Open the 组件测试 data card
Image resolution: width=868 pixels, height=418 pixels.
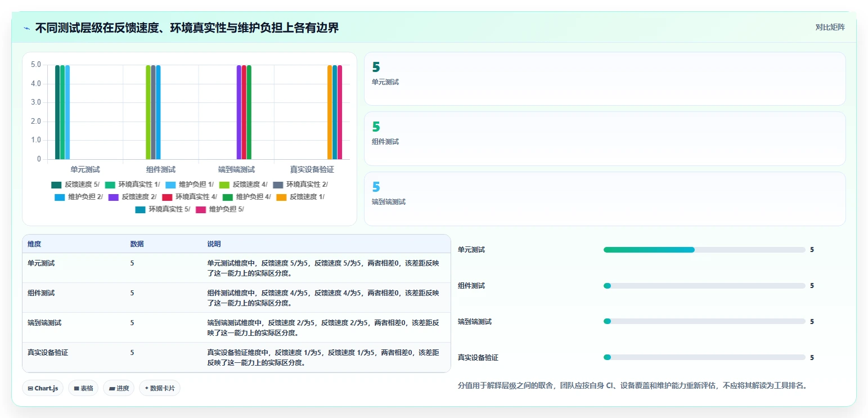(x=605, y=139)
